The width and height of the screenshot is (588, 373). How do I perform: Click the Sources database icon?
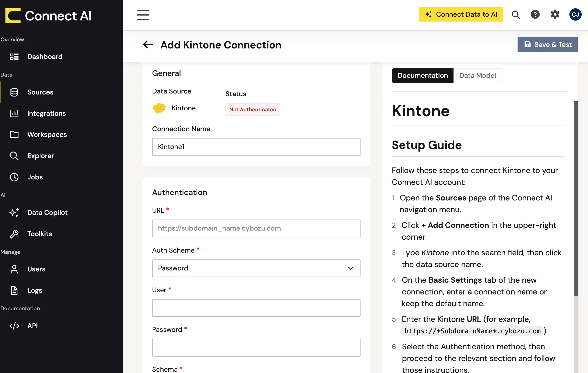(x=14, y=92)
